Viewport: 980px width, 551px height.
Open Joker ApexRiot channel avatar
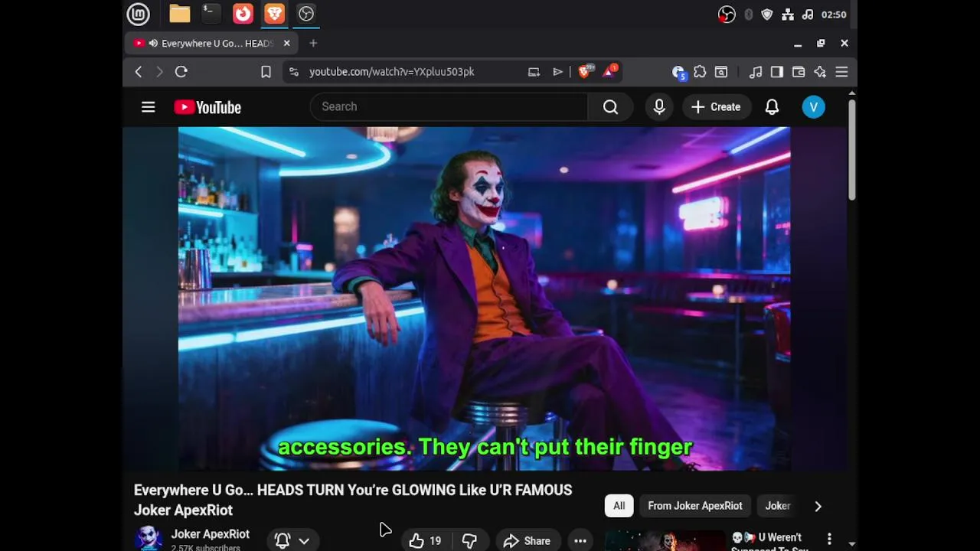tap(148, 538)
